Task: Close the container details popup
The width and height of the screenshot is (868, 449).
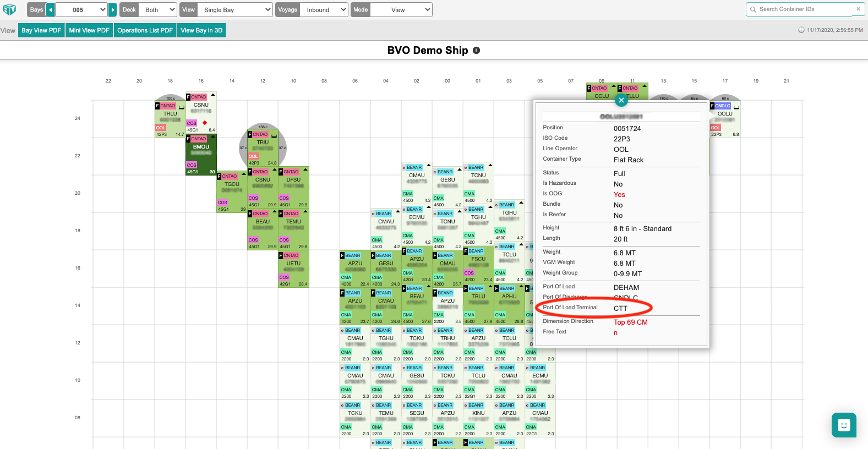Action: click(x=621, y=100)
